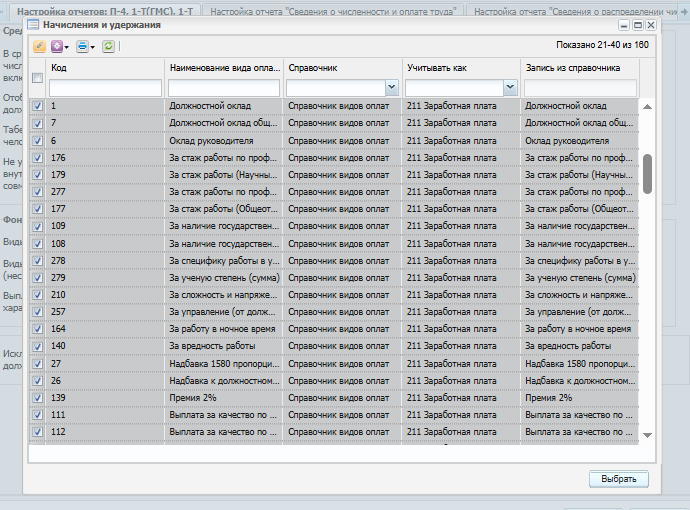Viewport: 690px width, 510px height.
Task: Click the Наименование вида оплаты filter field
Action: 224,88
